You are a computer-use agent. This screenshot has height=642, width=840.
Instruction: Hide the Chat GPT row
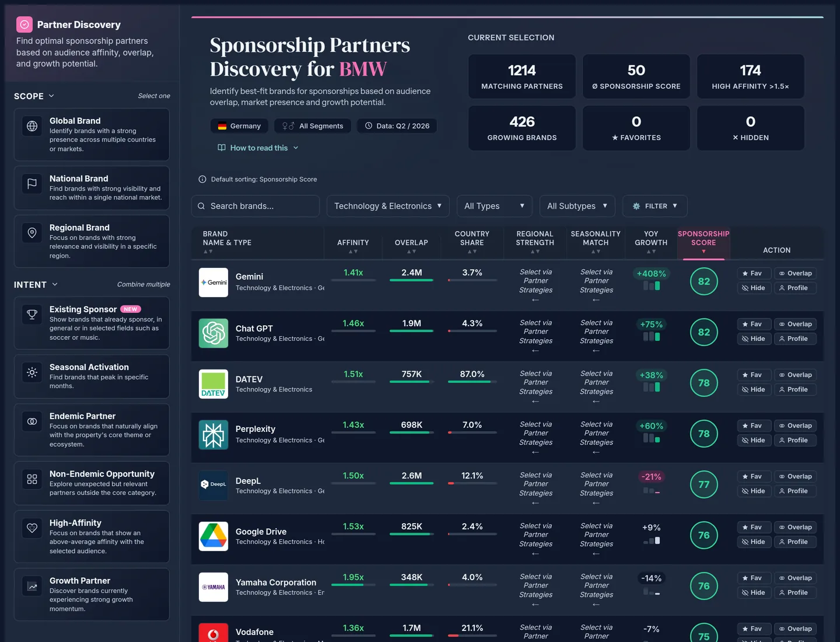[x=754, y=339]
